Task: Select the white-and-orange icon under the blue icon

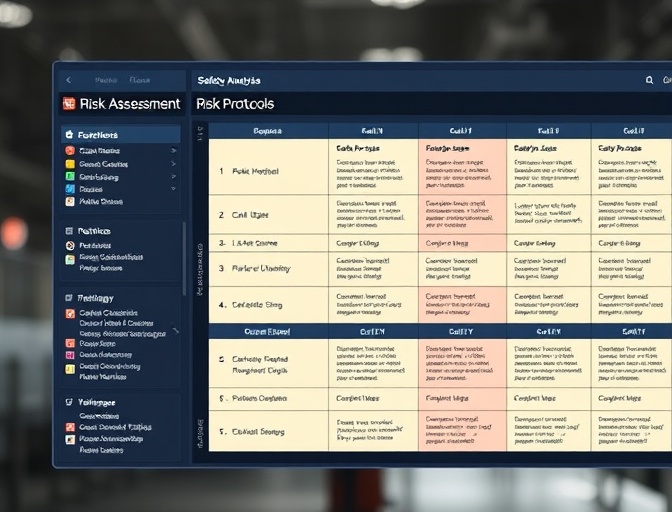Action: (x=70, y=201)
